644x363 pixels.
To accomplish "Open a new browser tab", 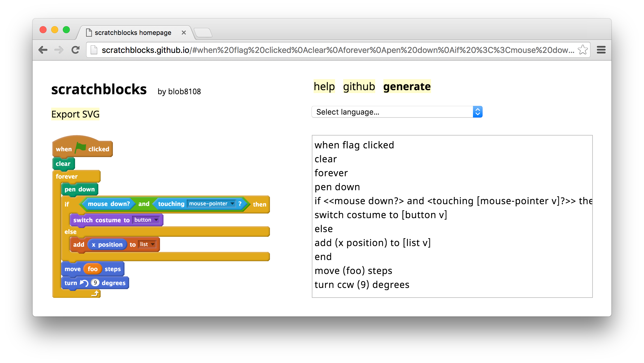I will (x=203, y=33).
